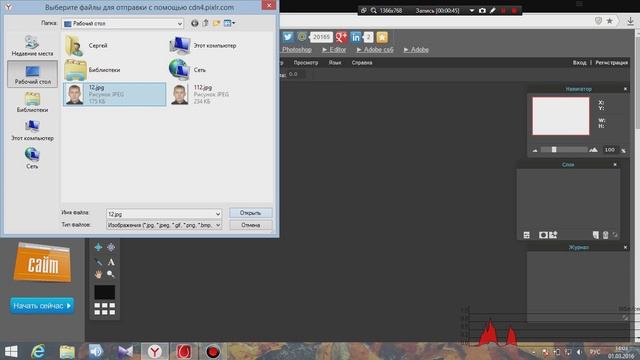The image size is (640, 360).
Task: Open the view menu dropdown in dialog
Action: (x=229, y=23)
